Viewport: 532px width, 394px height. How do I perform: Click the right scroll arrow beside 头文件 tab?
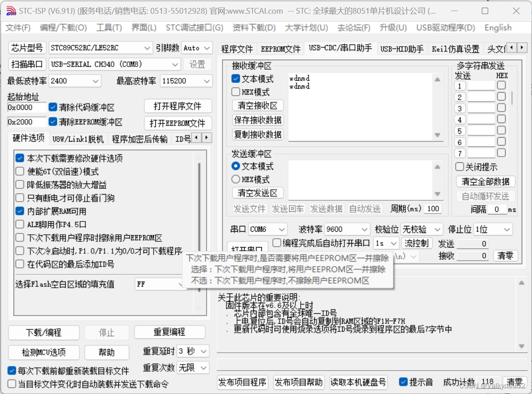(522, 47)
